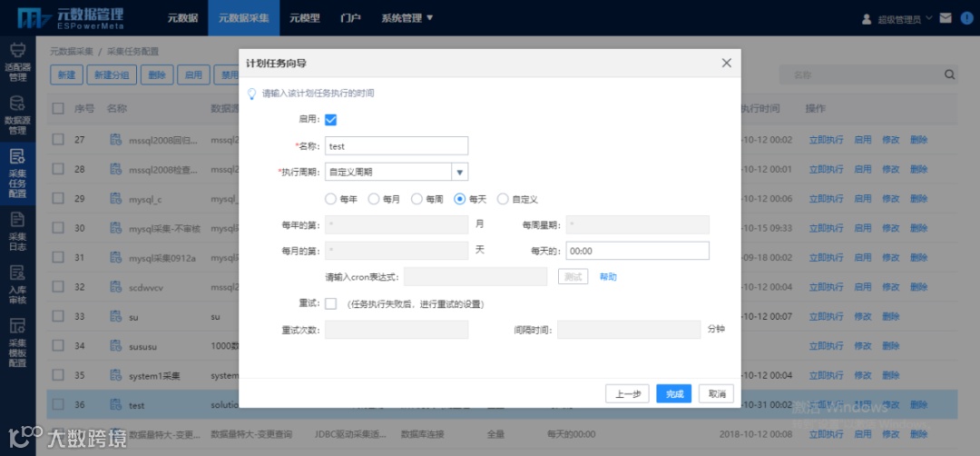Click 删除 for row 35 system1采集
The image size is (980, 456).
pos(891,374)
